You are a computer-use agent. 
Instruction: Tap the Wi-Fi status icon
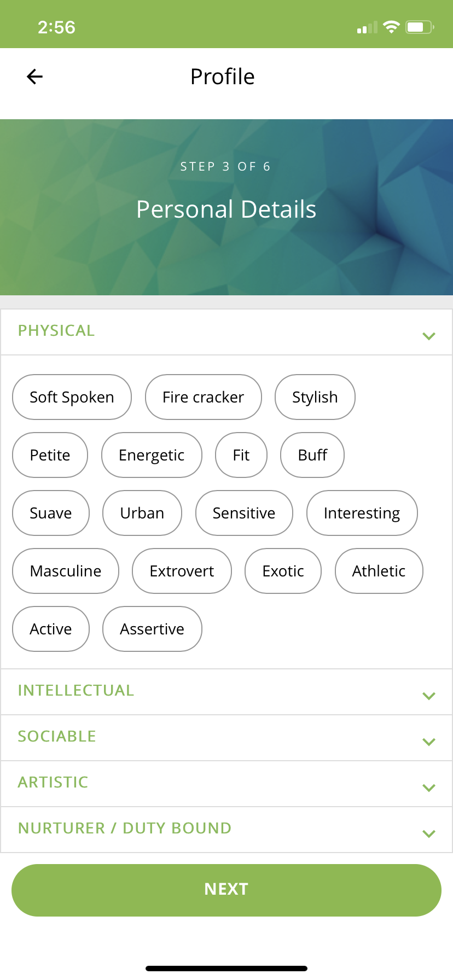(x=391, y=27)
